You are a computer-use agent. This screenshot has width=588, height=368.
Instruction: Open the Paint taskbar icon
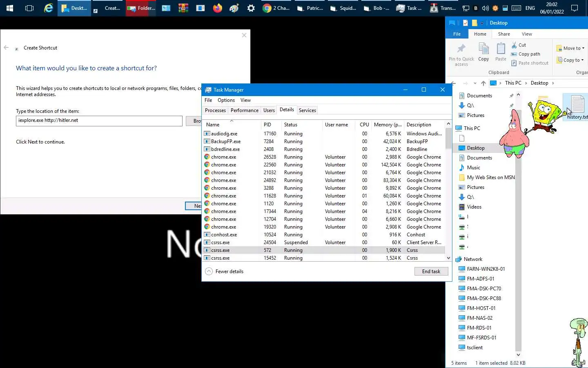(234, 8)
